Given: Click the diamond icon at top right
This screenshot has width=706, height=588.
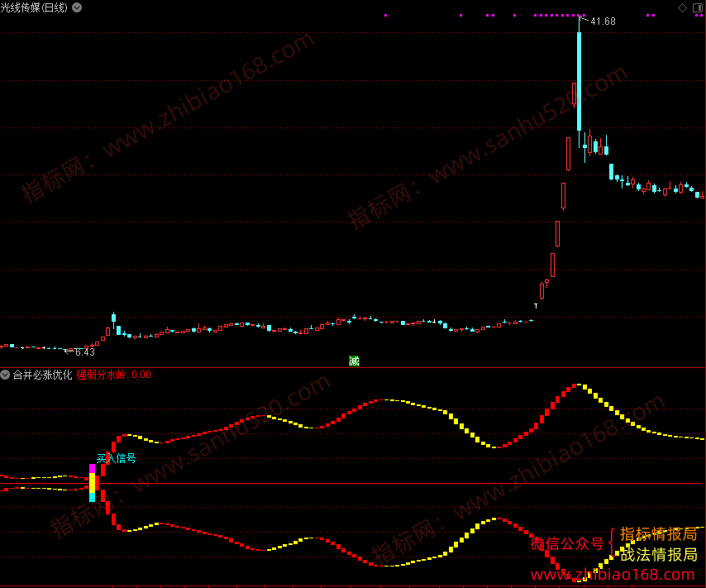Looking at the screenshot, I should pos(682,7).
